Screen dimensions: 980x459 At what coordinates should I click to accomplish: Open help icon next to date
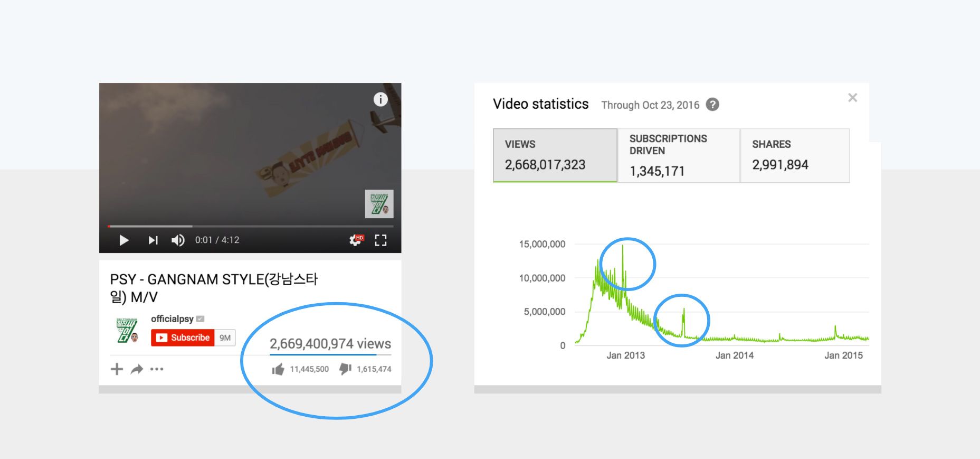(x=712, y=105)
